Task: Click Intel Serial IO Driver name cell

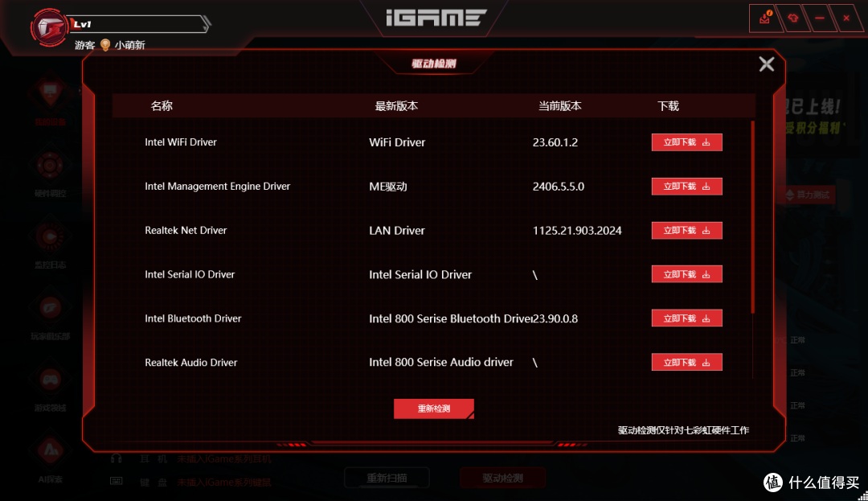Action: [190, 274]
